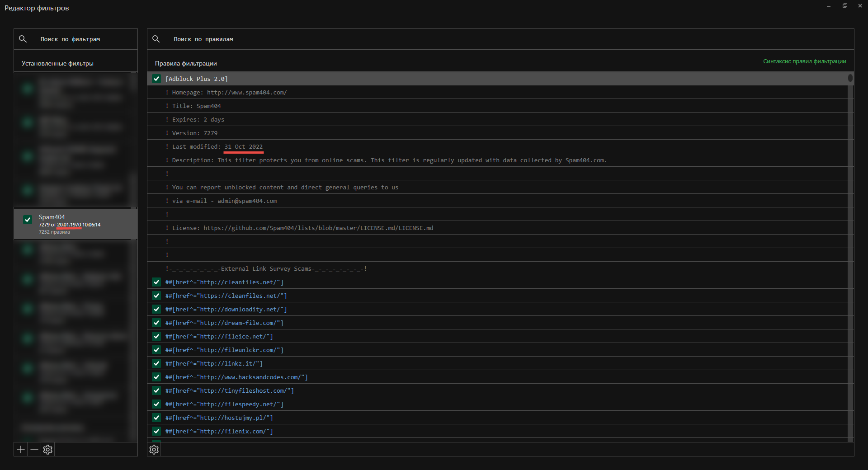Uncheck the downloadity.net rule

point(156,309)
